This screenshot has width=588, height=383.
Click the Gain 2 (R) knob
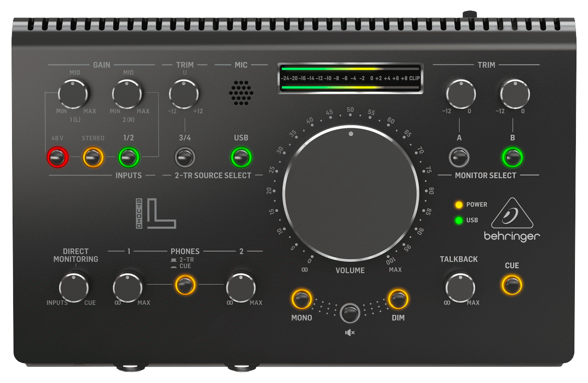127,94
